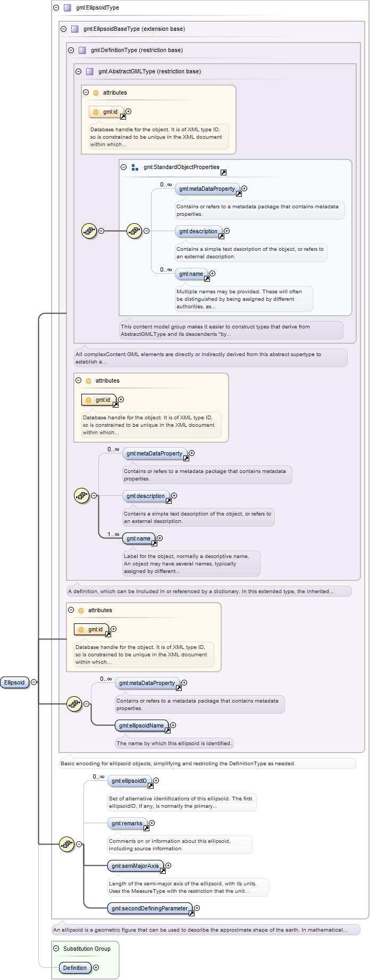Click the reference arrow on gml:ellipsoidID

[150, 785]
